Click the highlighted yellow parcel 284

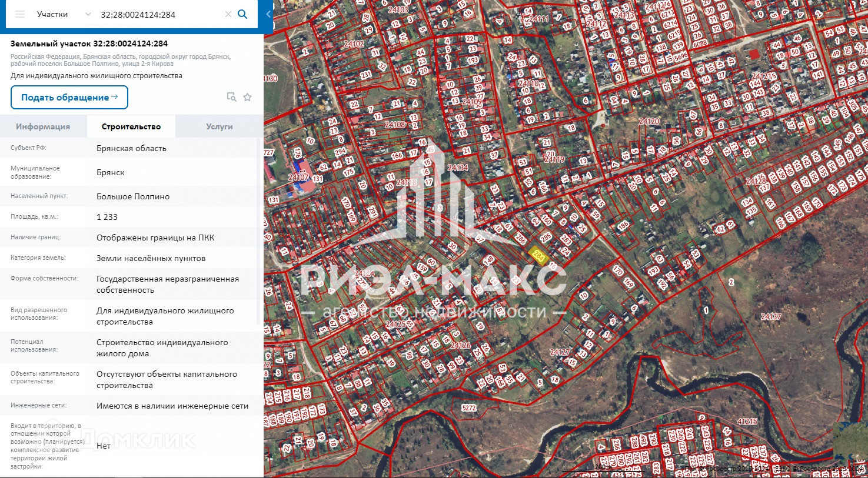[537, 255]
